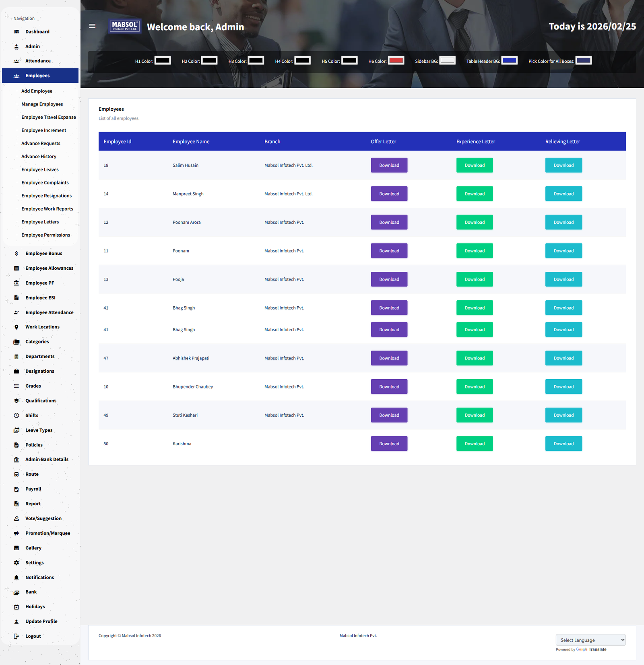Click the Logout icon in sidebar

coord(17,636)
